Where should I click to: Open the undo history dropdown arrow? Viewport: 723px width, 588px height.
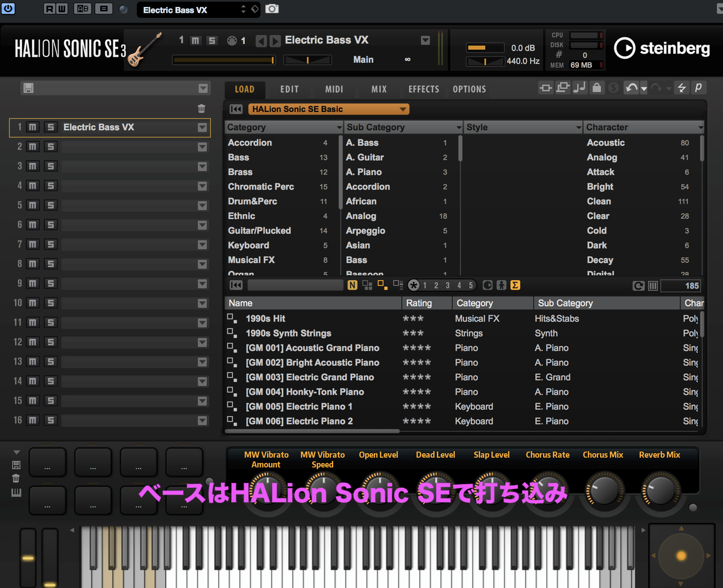644,89
